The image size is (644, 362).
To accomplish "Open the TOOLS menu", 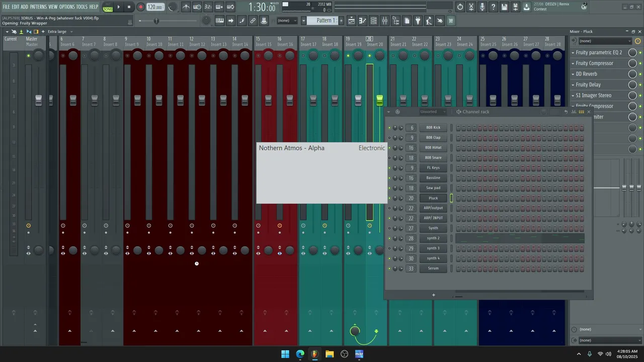I will [x=82, y=7].
